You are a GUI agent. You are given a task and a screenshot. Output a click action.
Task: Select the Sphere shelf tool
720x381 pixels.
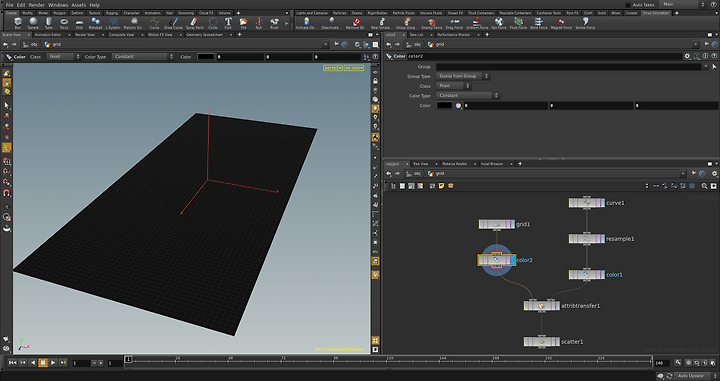[x=33, y=23]
